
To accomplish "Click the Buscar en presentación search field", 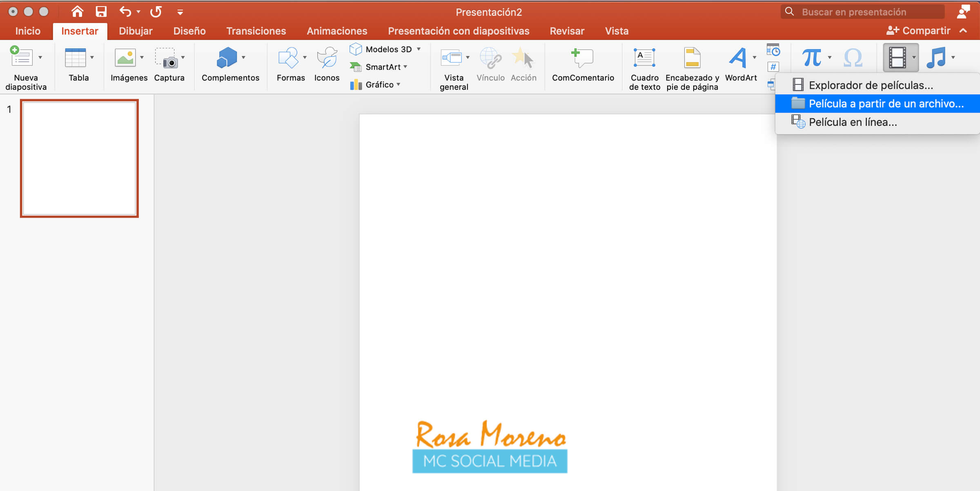I will pos(862,12).
